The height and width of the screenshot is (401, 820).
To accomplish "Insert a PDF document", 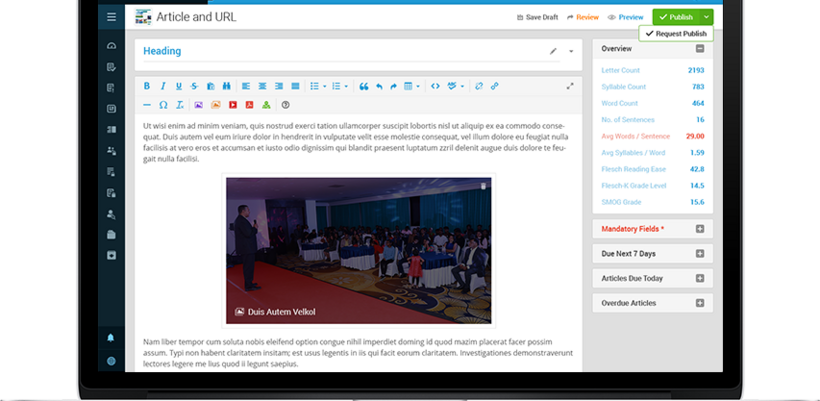I will (249, 105).
